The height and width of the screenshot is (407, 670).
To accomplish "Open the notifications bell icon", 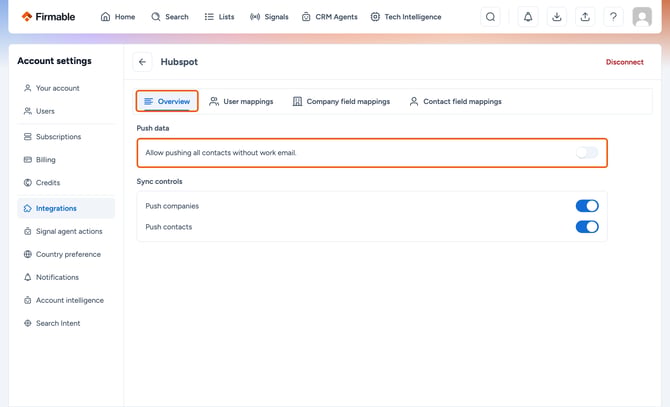I will 528,17.
